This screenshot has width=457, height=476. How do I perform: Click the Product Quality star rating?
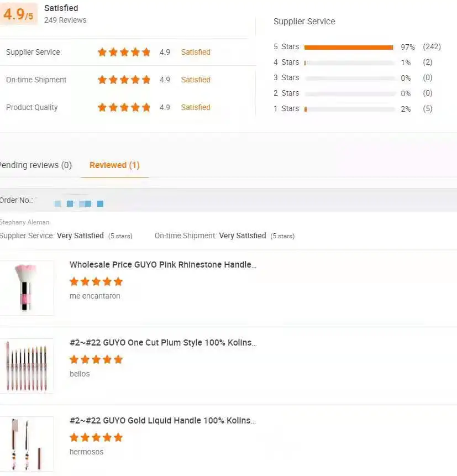coord(124,107)
